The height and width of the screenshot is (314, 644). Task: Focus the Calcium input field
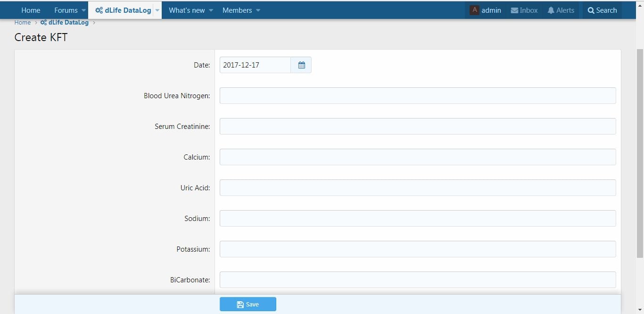click(x=418, y=157)
